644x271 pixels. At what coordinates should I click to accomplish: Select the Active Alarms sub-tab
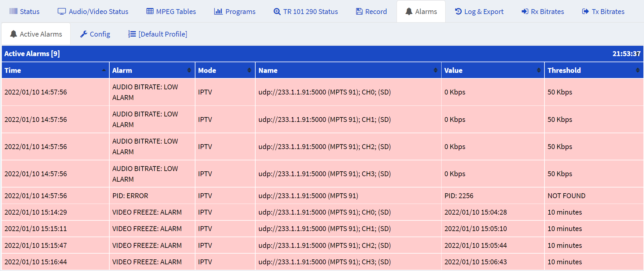[x=36, y=34]
